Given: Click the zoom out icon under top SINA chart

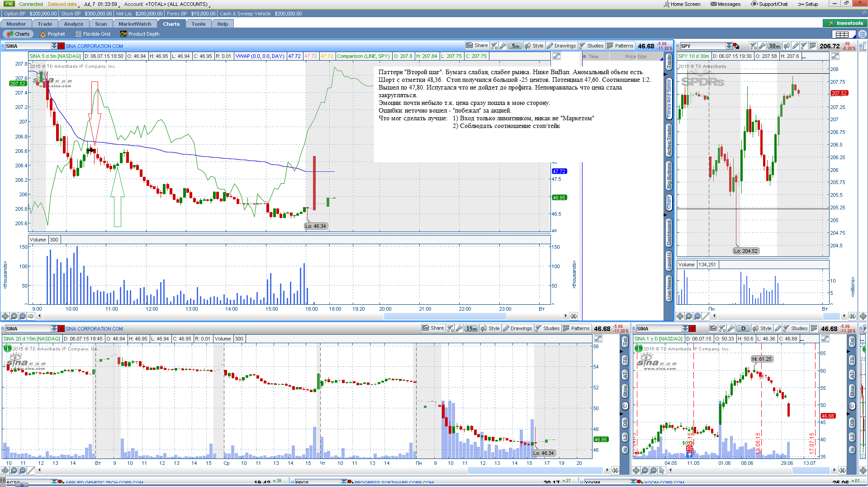Looking at the screenshot, I should point(22,316).
